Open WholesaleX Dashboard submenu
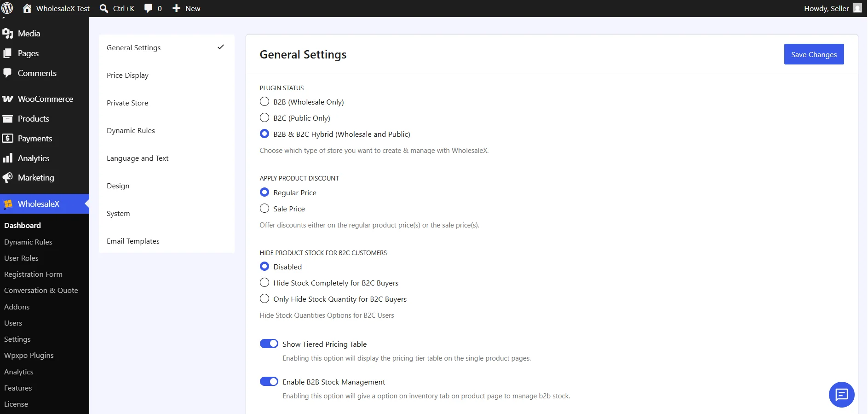 (45, 226)
